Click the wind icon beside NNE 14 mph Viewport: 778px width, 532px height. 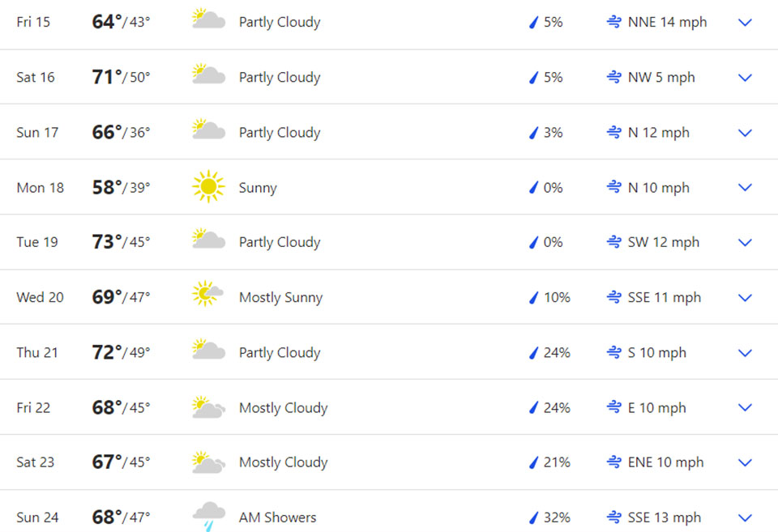(x=614, y=23)
